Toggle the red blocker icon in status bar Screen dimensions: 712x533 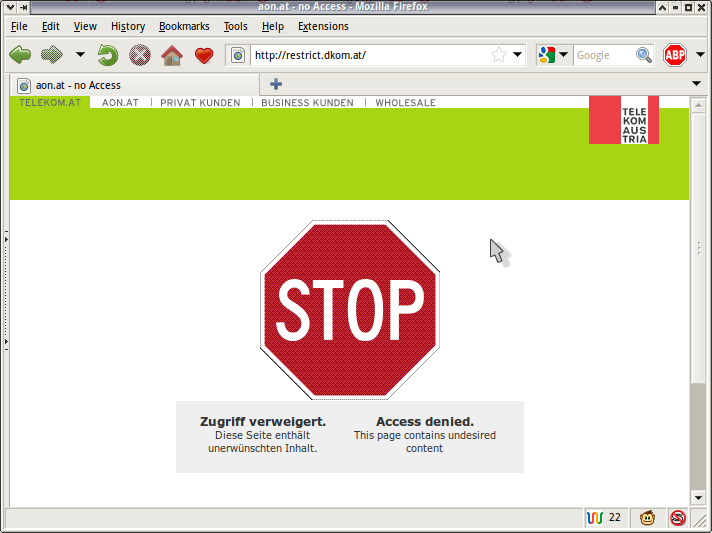point(678,518)
